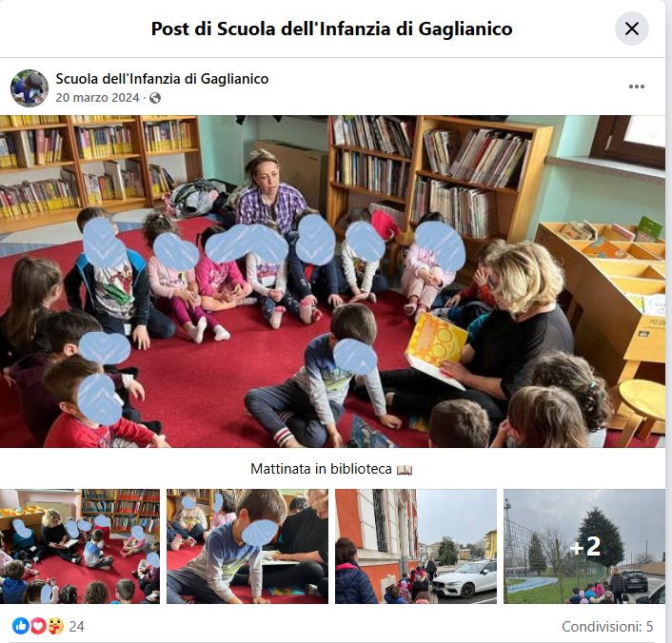Open the three-dot post options menu
Viewport: 672px width, 643px height.
tap(636, 87)
